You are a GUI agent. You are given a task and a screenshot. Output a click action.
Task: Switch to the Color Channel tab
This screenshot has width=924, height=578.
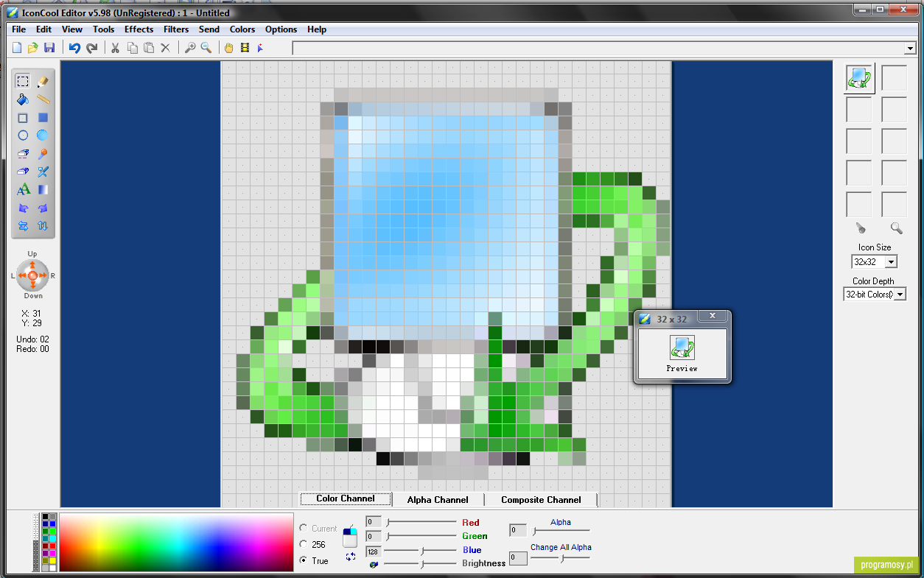[346, 499]
